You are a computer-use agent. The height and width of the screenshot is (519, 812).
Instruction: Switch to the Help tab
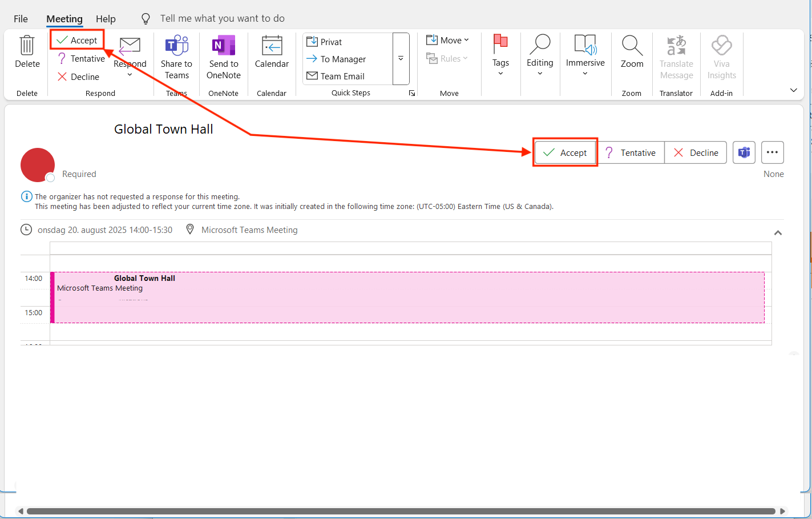coord(106,18)
